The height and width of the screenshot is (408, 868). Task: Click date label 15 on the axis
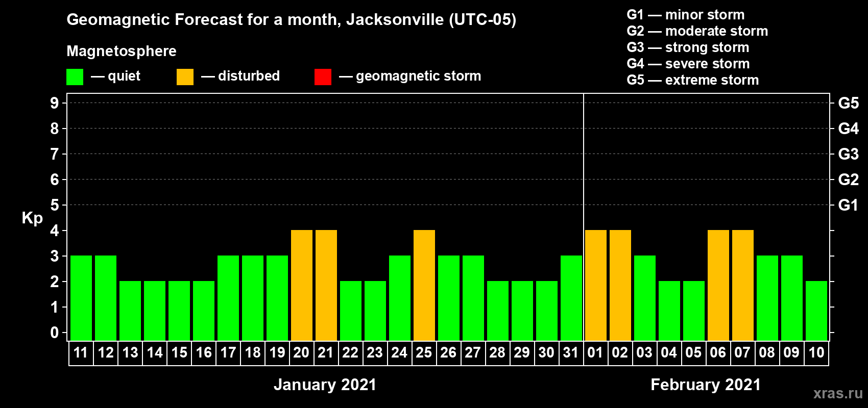point(179,353)
